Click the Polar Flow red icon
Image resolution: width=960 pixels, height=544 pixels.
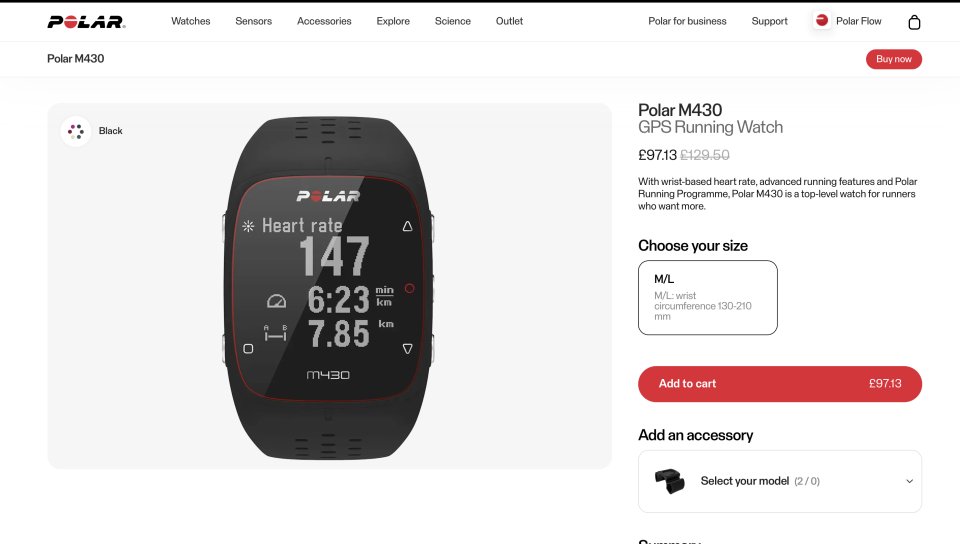tap(822, 21)
